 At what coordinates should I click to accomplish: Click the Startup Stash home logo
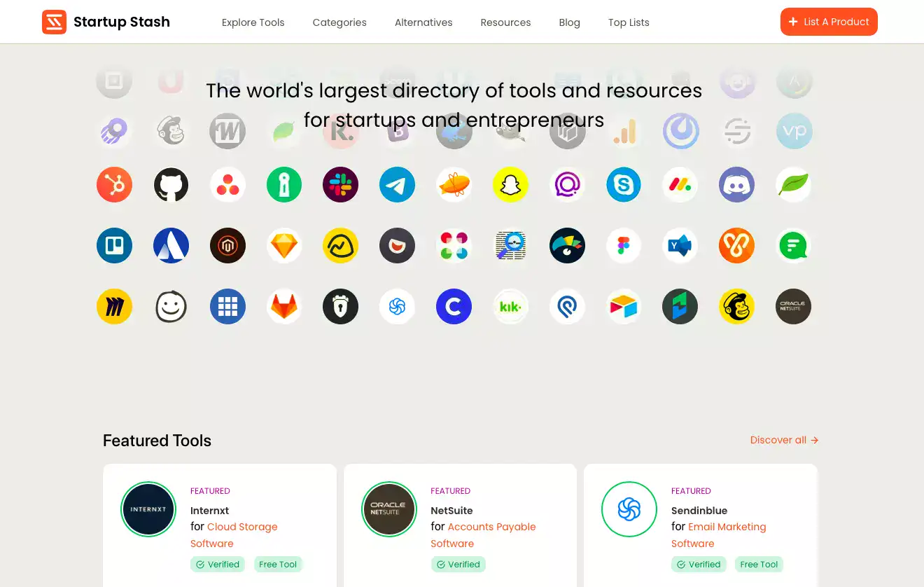(x=106, y=22)
